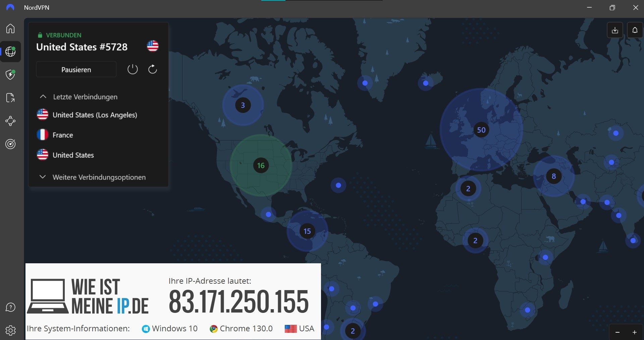
Task: Click the South Africa server dot
Action: pyautogui.click(x=528, y=310)
